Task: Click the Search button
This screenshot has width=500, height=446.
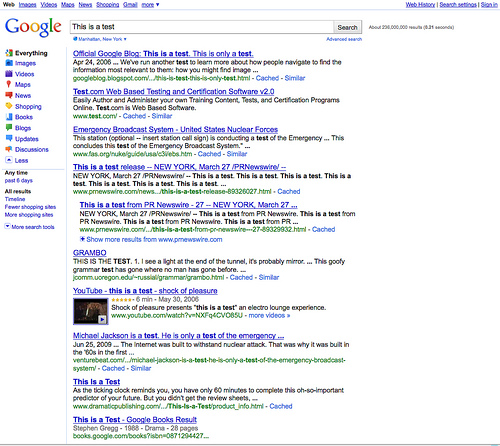Action: 347,27
